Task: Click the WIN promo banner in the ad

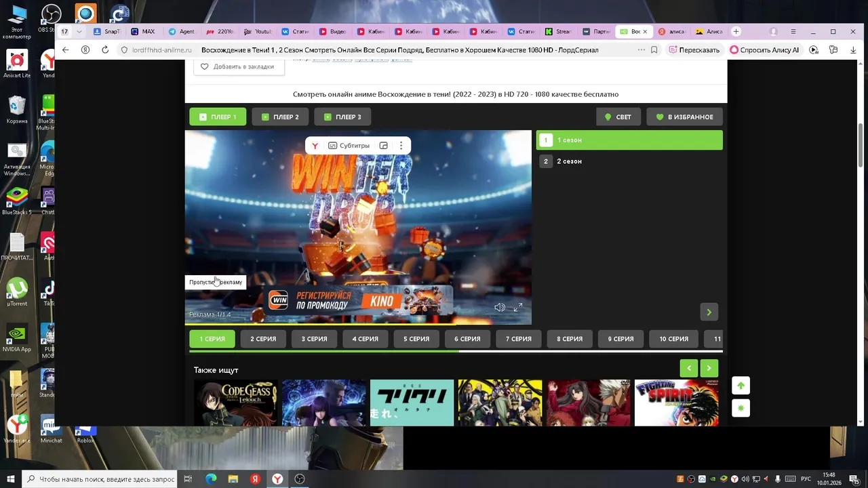Action: 359,301
